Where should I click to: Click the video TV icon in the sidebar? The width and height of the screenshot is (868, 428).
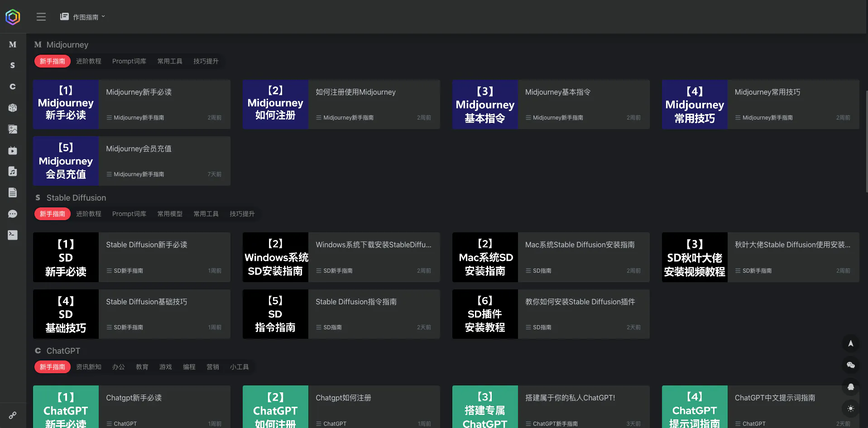click(x=13, y=150)
